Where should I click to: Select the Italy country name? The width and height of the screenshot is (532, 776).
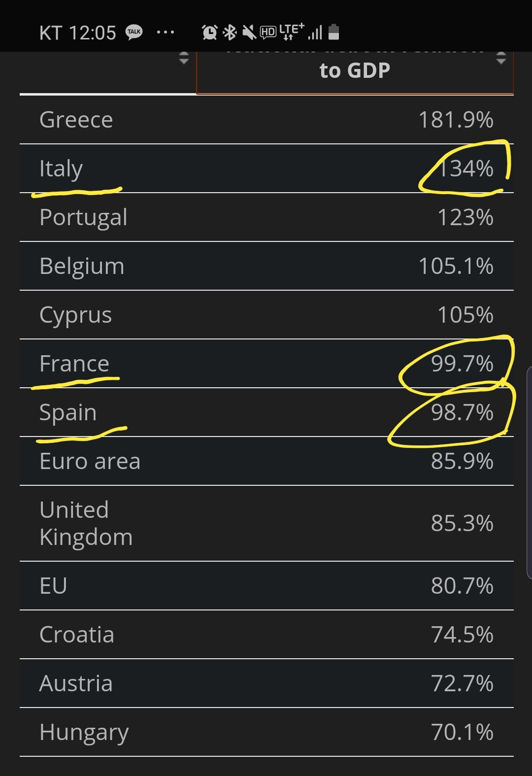point(61,169)
